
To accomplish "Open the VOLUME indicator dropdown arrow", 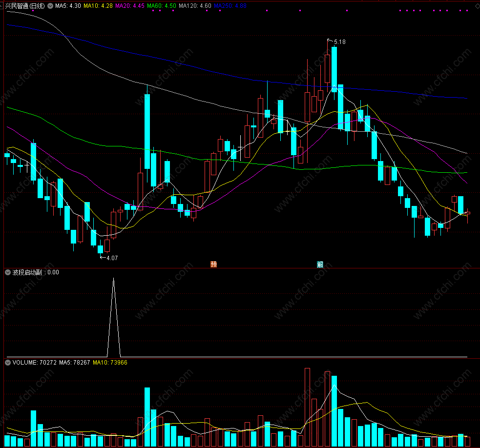I will (x=8, y=362).
